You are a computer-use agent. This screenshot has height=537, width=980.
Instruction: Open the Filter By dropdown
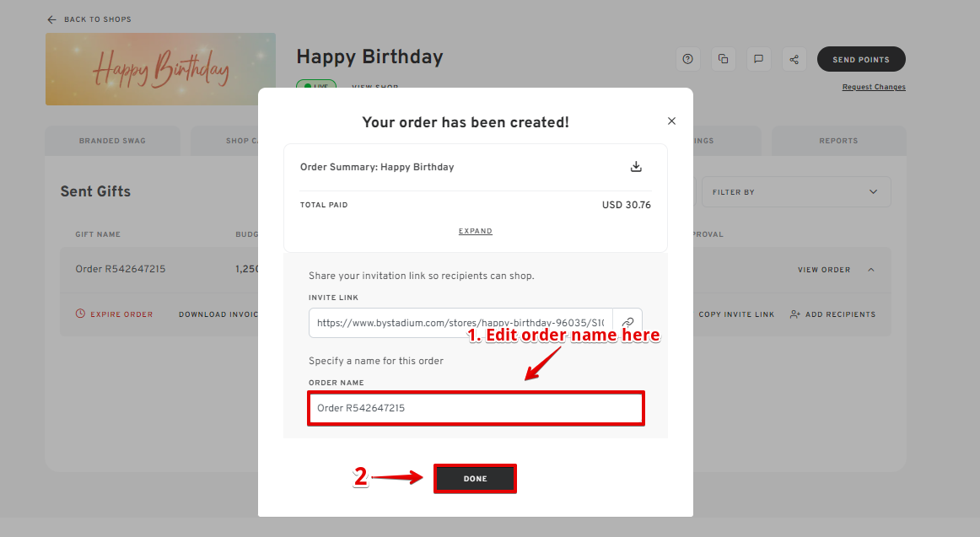click(x=795, y=192)
